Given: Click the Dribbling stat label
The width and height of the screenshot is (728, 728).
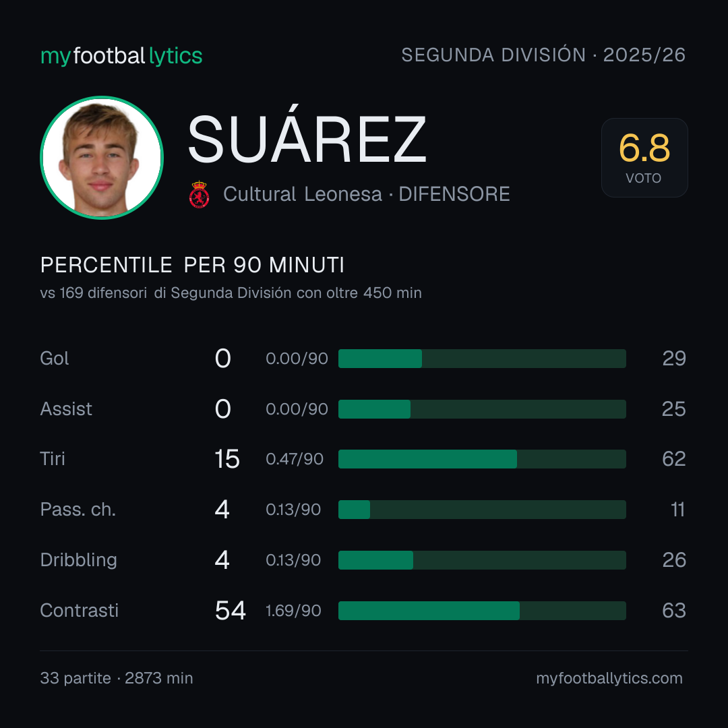Looking at the screenshot, I should [78, 560].
